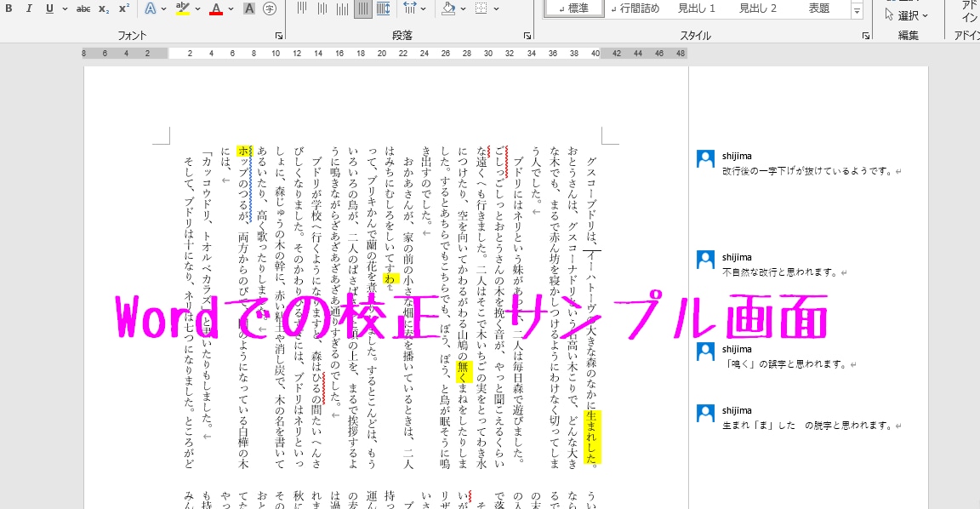
Task: Open highlight color dropdown arrow
Action: [197, 9]
